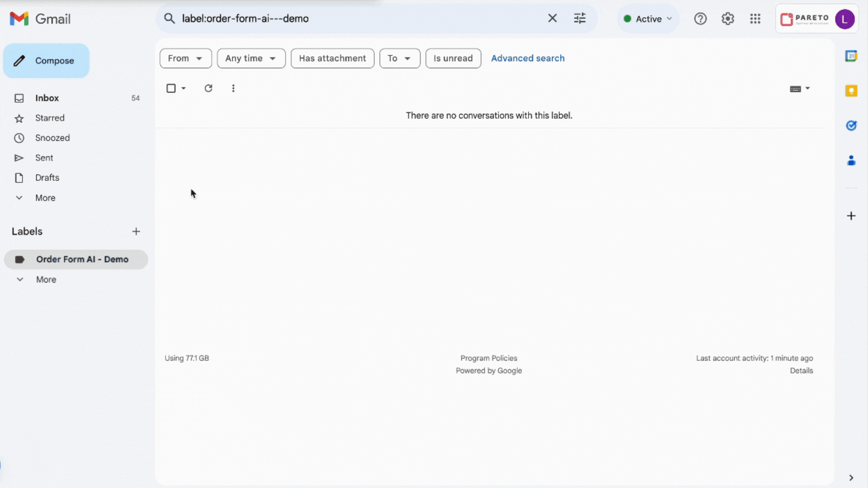The width and height of the screenshot is (868, 488).
Task: Clear the current search query
Action: tap(552, 18)
